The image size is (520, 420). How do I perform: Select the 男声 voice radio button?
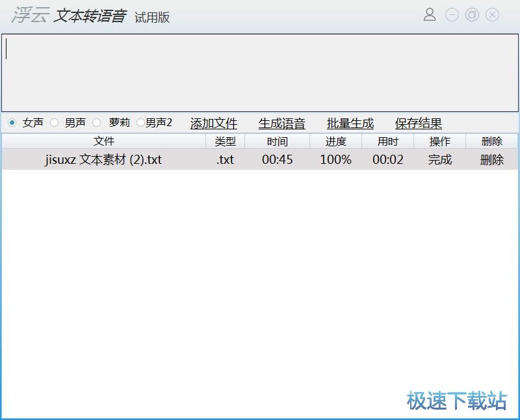coord(54,123)
